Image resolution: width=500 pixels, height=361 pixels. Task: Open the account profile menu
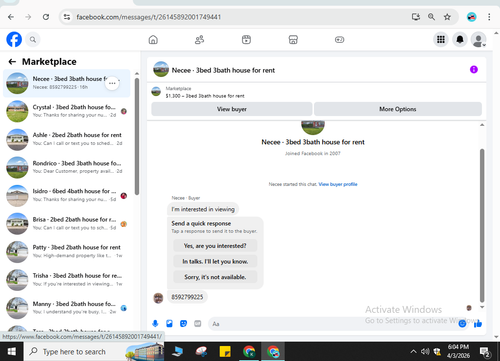[478, 40]
